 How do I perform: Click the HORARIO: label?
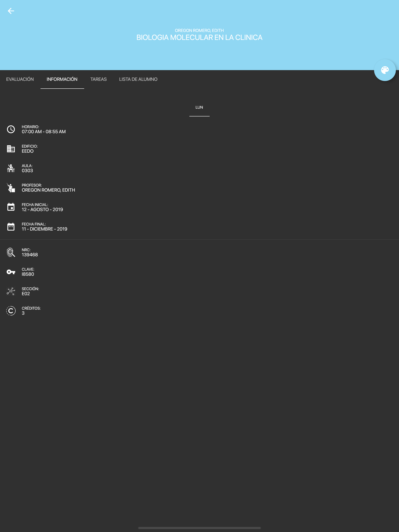pyautogui.click(x=30, y=127)
